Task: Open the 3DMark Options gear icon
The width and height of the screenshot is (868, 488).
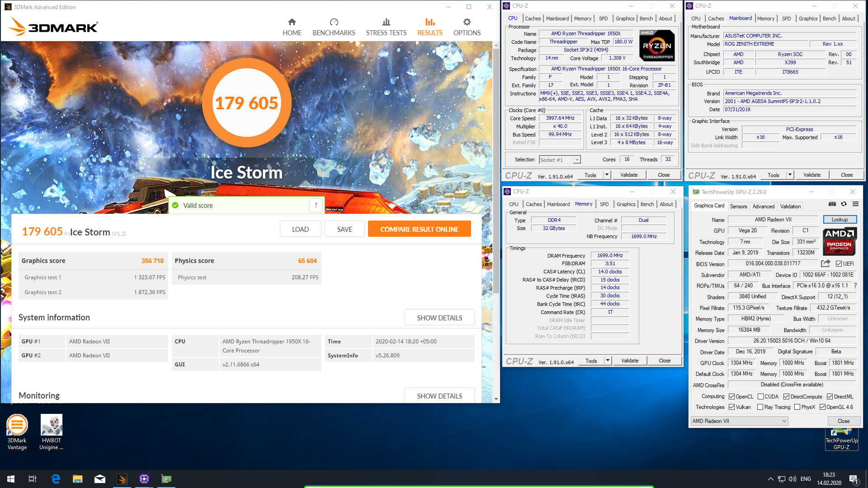Action: click(467, 22)
